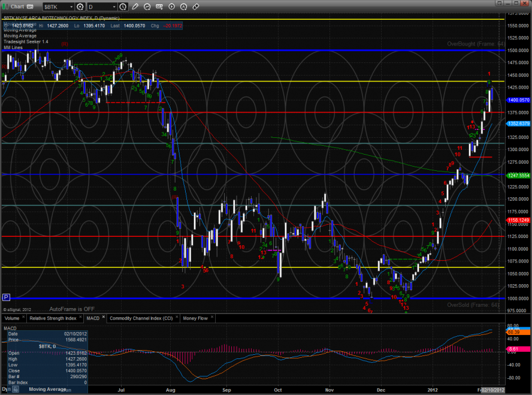Click the 1500.0000 price axis label
Screen dimensions: 532x395
pos(518,50)
